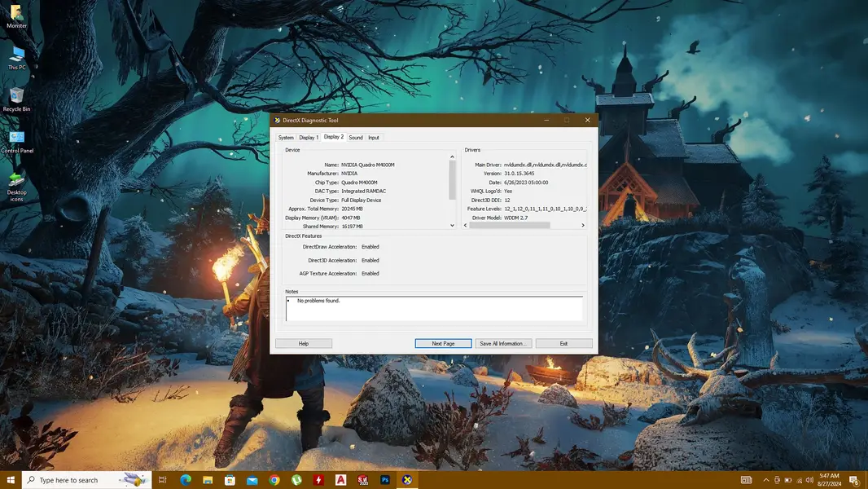Click the driver model value WDDM 2.7
The height and width of the screenshot is (489, 868).
coord(516,218)
